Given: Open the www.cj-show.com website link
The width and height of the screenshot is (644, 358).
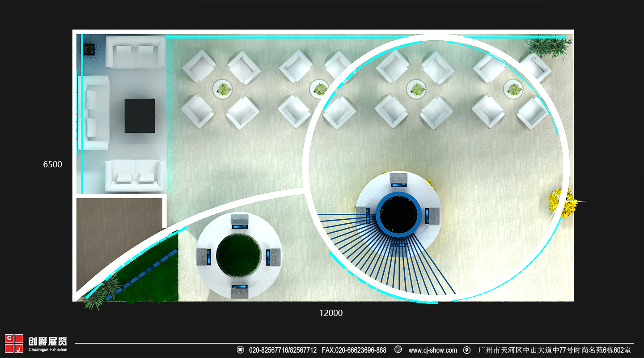Looking at the screenshot, I should [x=432, y=350].
